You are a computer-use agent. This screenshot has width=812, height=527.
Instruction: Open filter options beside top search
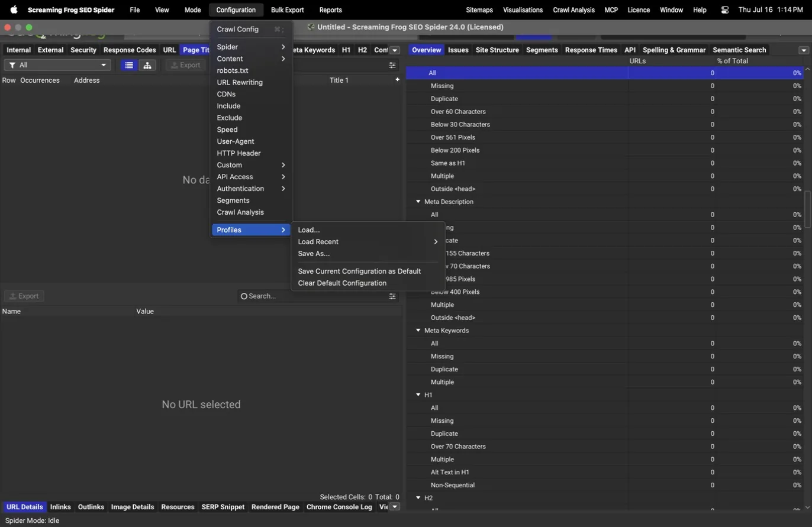[x=392, y=65]
